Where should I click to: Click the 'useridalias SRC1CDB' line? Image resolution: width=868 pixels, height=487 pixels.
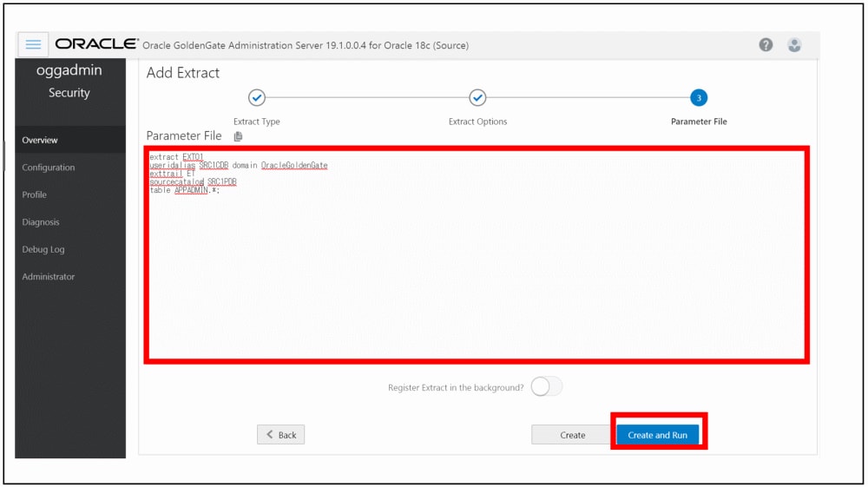click(x=239, y=166)
